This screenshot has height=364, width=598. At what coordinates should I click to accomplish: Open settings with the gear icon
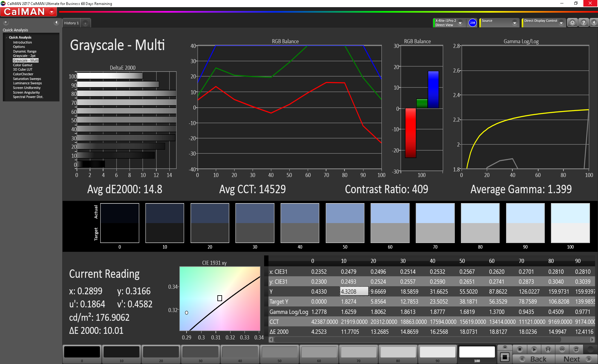tap(572, 23)
